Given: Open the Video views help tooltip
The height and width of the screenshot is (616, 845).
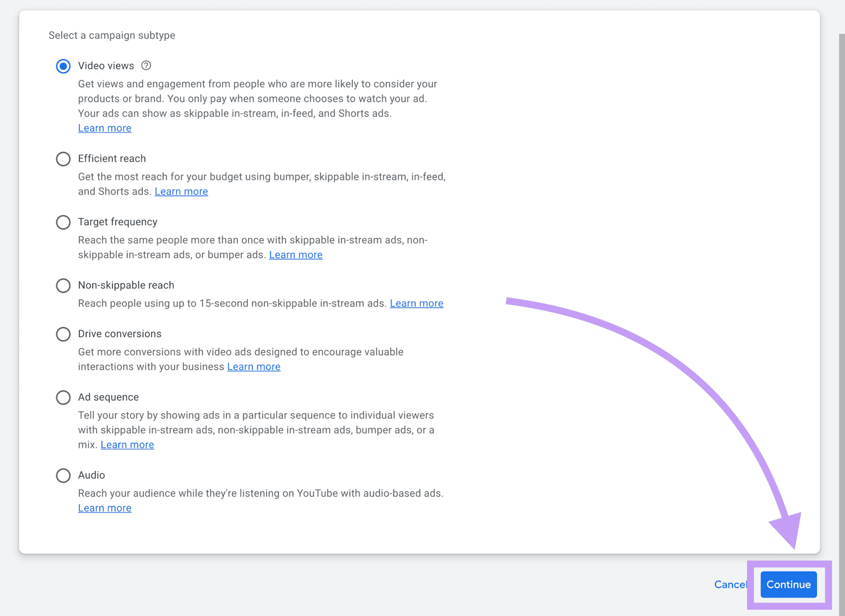Looking at the screenshot, I should click(x=146, y=66).
